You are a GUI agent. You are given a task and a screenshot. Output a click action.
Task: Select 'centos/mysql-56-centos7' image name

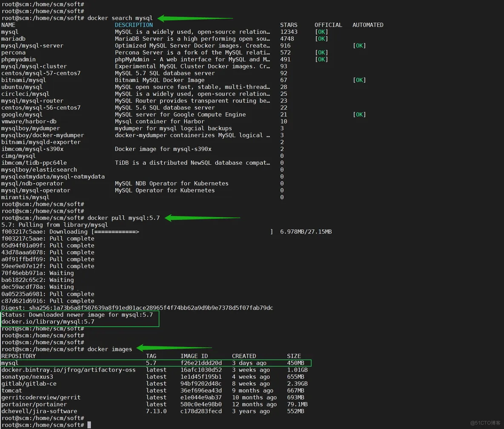tap(41, 108)
